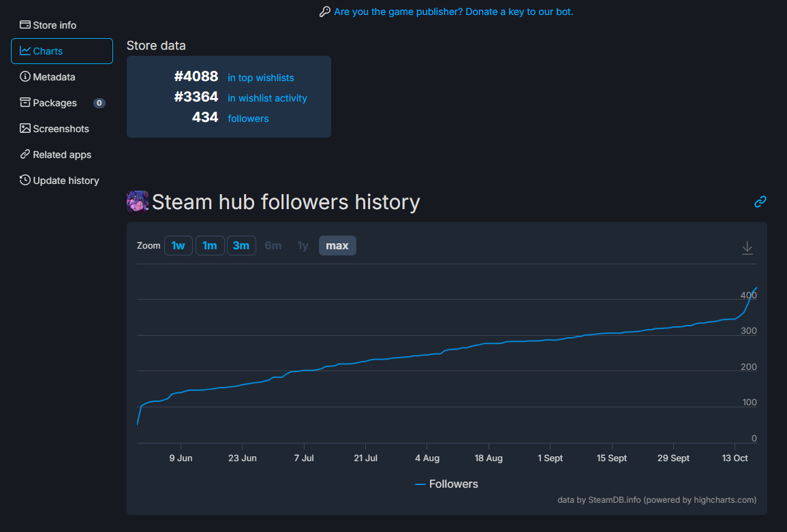Click the '9 Jun' axis label
The width and height of the screenshot is (787, 532).
tap(181, 458)
